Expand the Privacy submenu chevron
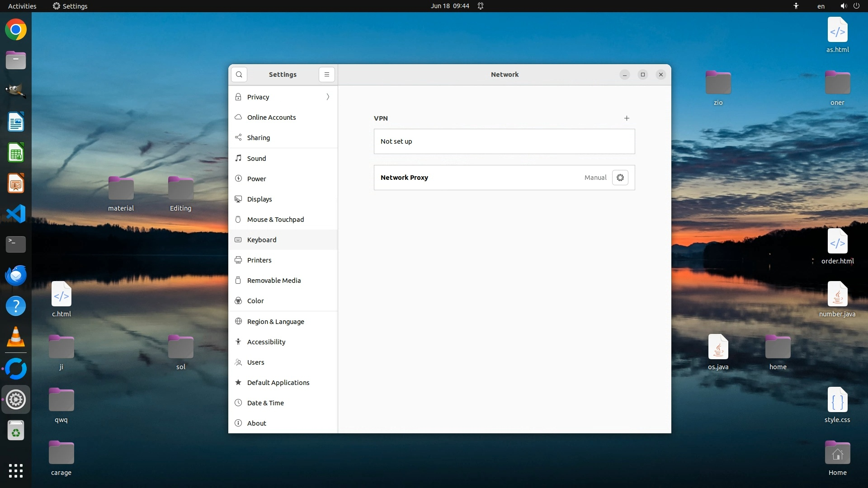Image resolution: width=868 pixels, height=488 pixels. pos(328,97)
